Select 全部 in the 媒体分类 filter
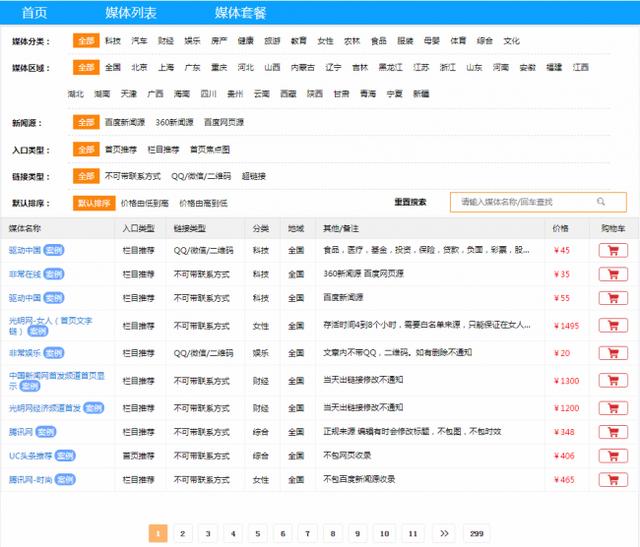The width and height of the screenshot is (640, 547). click(86, 40)
